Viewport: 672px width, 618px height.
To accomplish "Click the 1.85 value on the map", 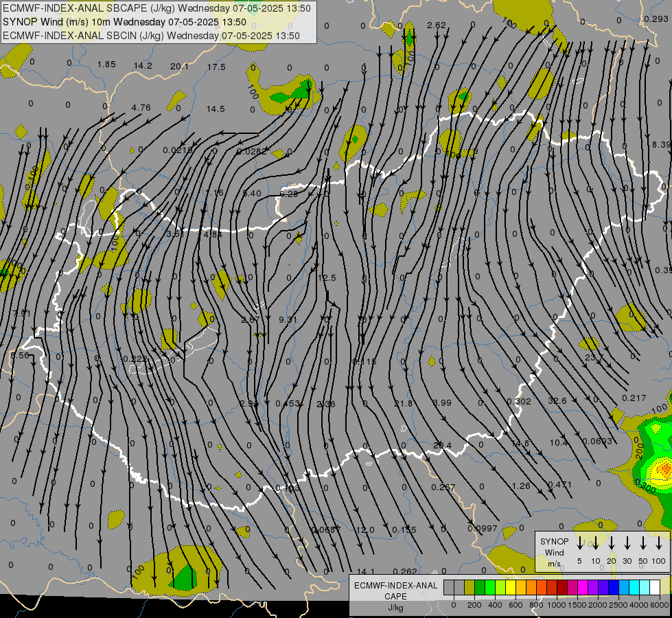I will [x=106, y=65].
